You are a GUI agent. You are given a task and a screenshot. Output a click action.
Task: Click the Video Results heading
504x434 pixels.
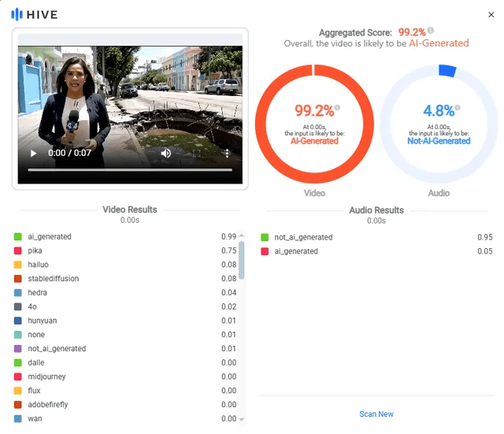[x=130, y=210]
